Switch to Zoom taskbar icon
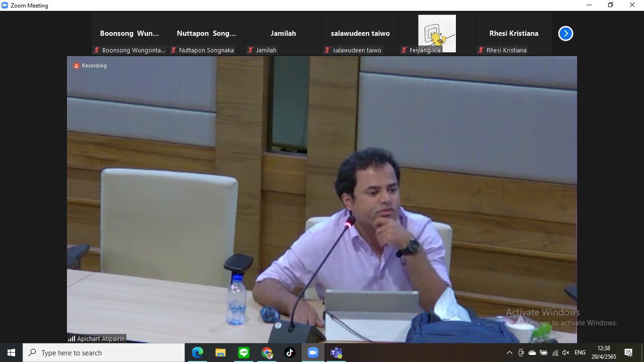 coord(313,353)
